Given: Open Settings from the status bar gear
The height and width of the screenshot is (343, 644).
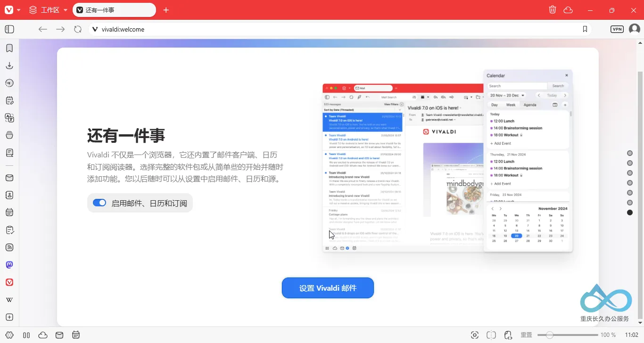Looking at the screenshot, I should (x=9, y=335).
